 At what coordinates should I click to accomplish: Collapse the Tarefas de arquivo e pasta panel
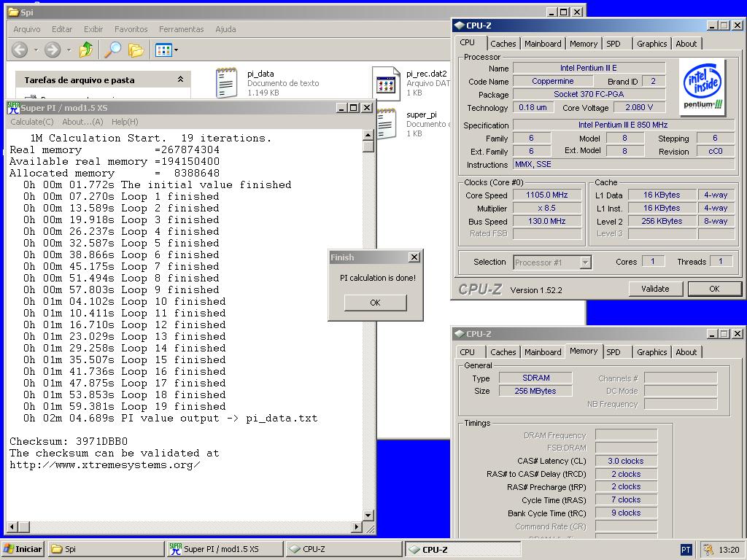(181, 79)
